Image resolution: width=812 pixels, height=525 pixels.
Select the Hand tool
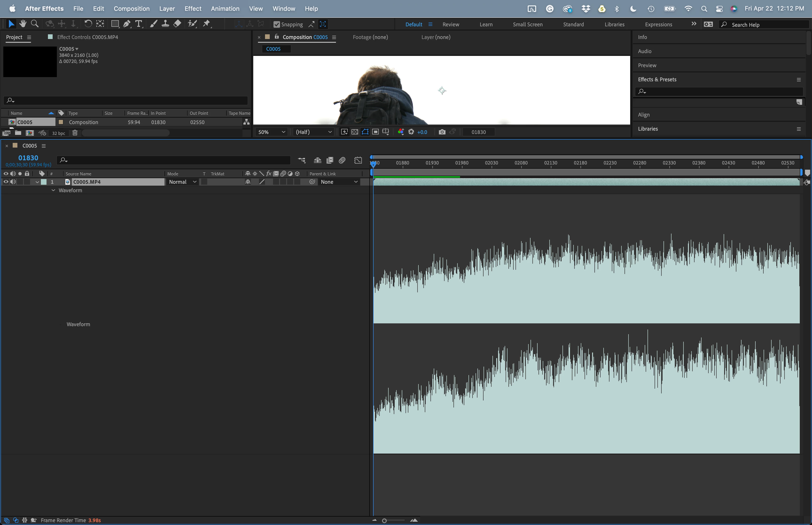click(23, 24)
